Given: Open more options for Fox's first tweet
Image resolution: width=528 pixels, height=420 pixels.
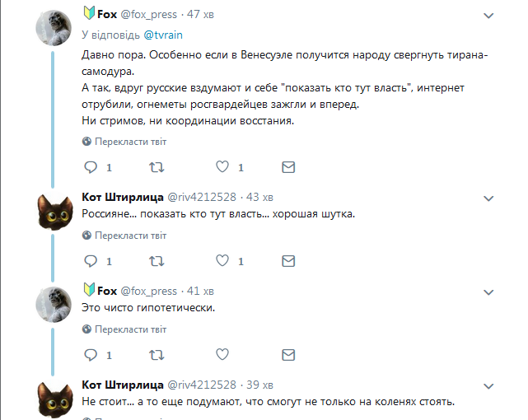Looking at the screenshot, I should pyautogui.click(x=488, y=16).
